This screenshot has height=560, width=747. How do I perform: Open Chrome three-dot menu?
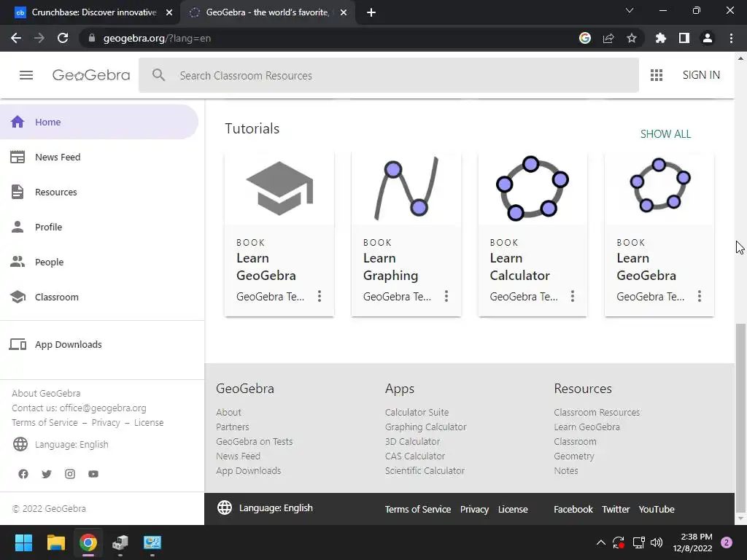(x=731, y=38)
